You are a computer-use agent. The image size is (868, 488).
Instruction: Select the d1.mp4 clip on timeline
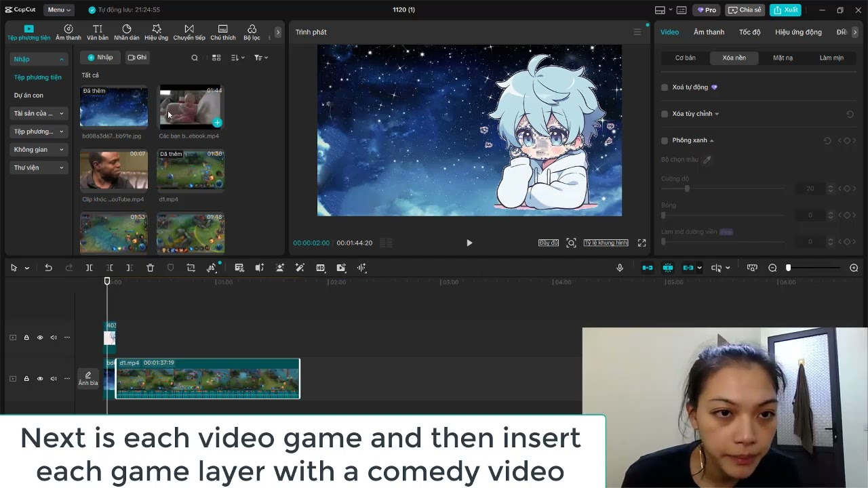click(x=208, y=378)
